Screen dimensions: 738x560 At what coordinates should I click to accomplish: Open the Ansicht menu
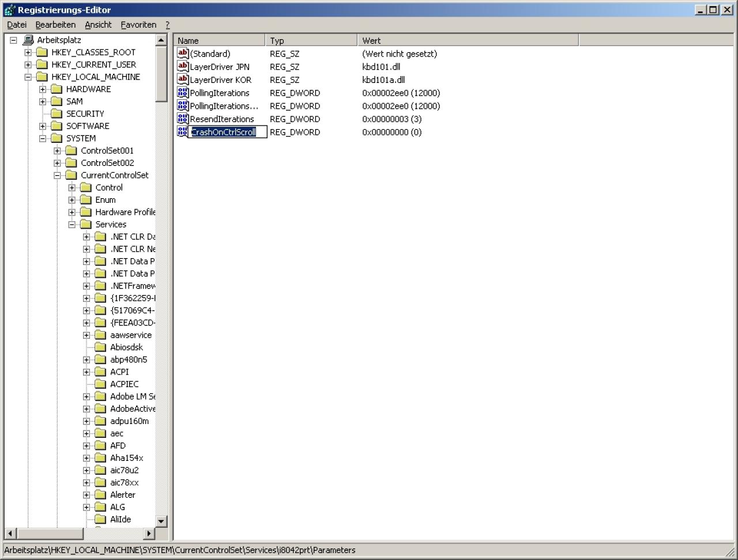[x=98, y=25]
